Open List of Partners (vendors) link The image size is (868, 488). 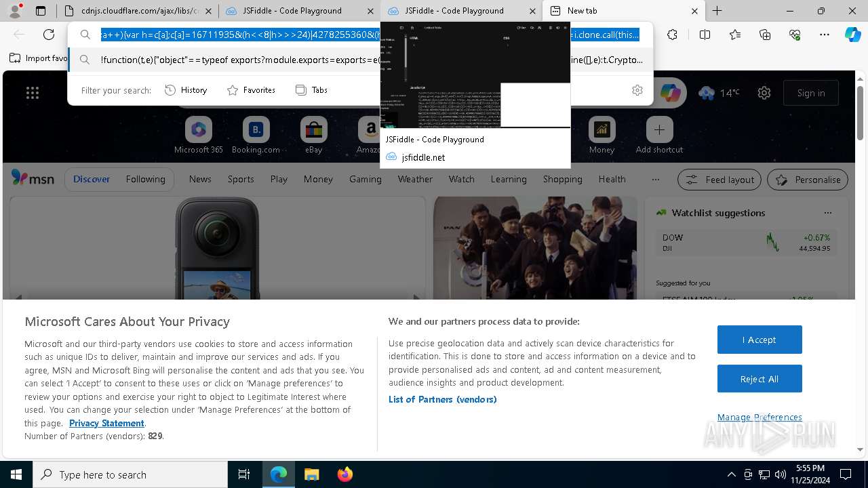click(442, 399)
